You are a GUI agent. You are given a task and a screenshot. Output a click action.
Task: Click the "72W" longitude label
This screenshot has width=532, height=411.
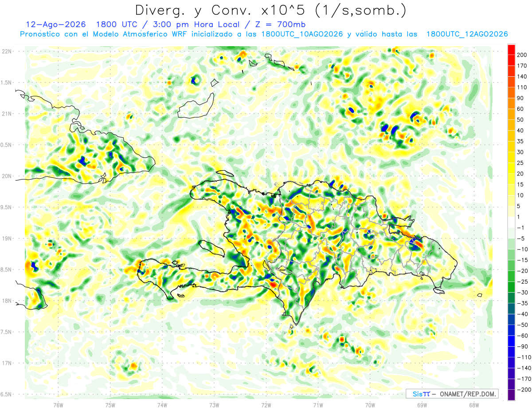(266, 405)
